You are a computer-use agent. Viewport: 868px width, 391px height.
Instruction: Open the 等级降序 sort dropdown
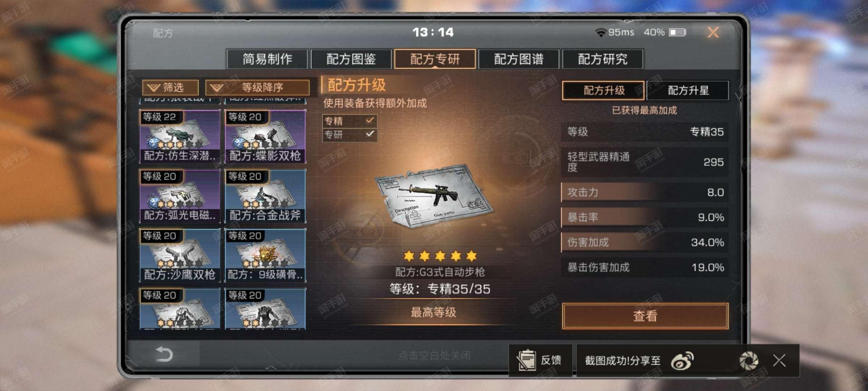[258, 87]
